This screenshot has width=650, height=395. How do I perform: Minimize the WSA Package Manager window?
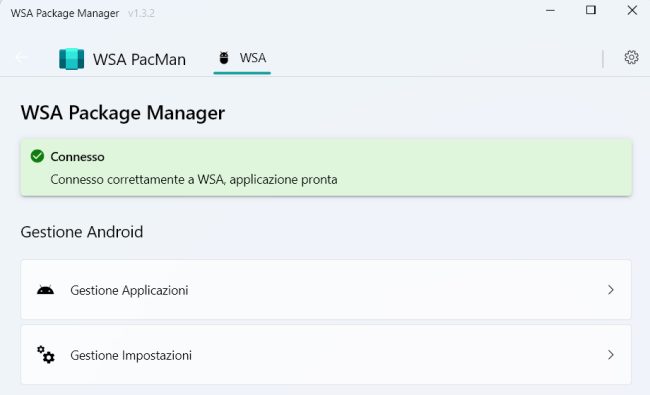point(551,10)
